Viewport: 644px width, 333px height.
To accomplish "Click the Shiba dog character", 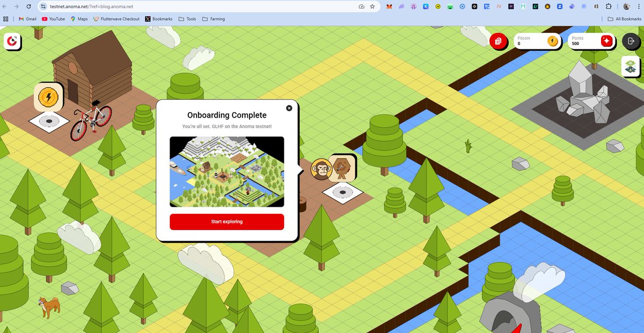I will [x=49, y=307].
